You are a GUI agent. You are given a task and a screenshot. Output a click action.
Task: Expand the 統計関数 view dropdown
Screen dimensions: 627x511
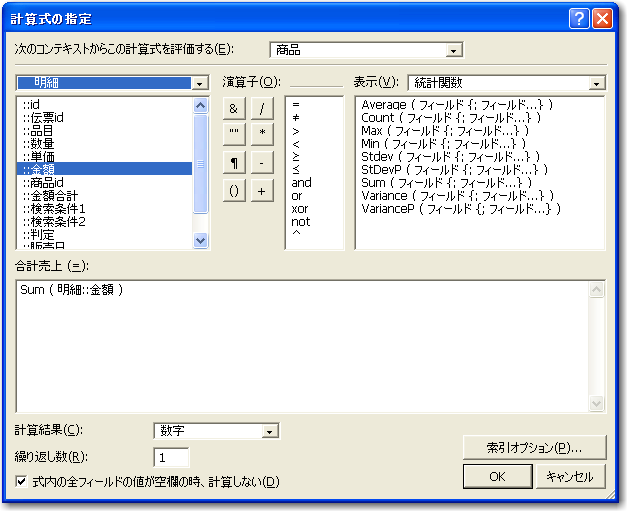click(x=597, y=83)
